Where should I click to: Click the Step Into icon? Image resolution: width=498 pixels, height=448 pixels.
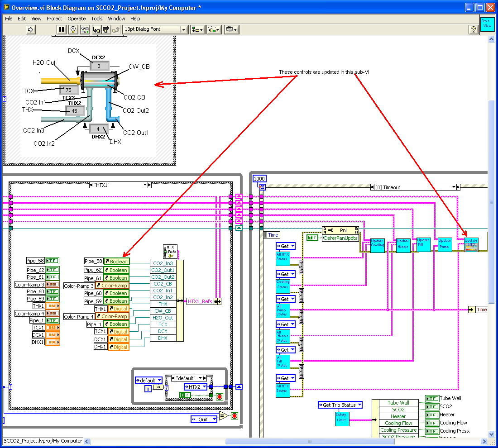point(96,29)
